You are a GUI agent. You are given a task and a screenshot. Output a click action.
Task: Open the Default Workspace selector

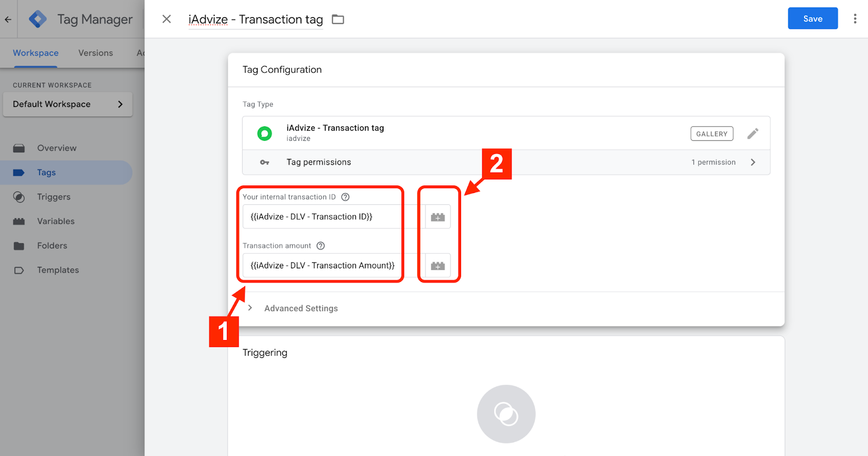(x=68, y=104)
